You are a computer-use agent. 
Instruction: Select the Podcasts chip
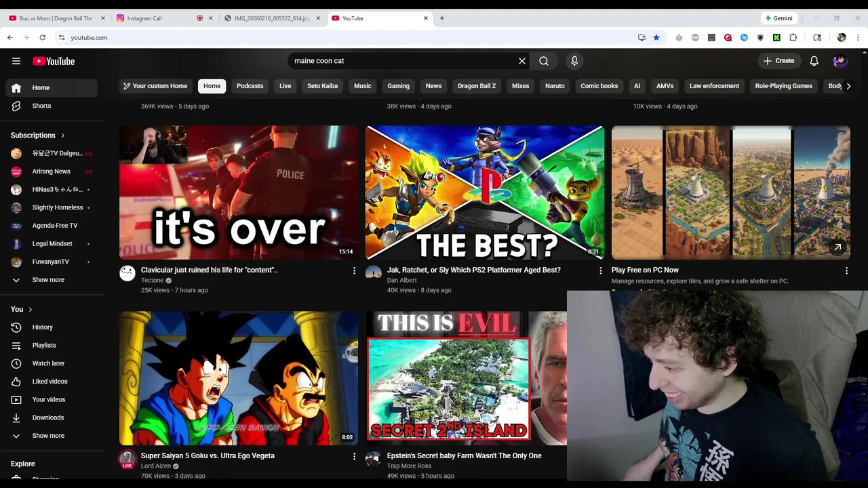[x=250, y=86]
